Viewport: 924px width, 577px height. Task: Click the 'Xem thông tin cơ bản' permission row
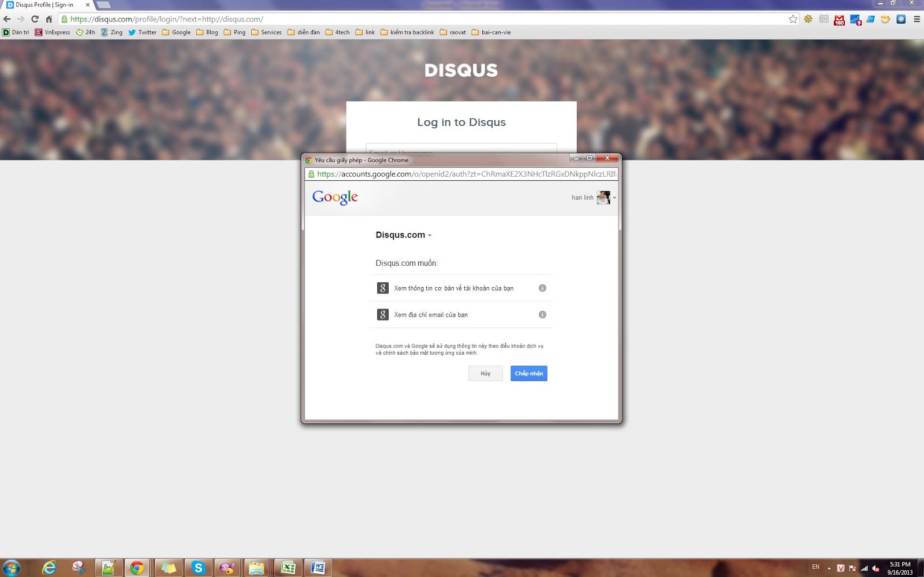[461, 288]
